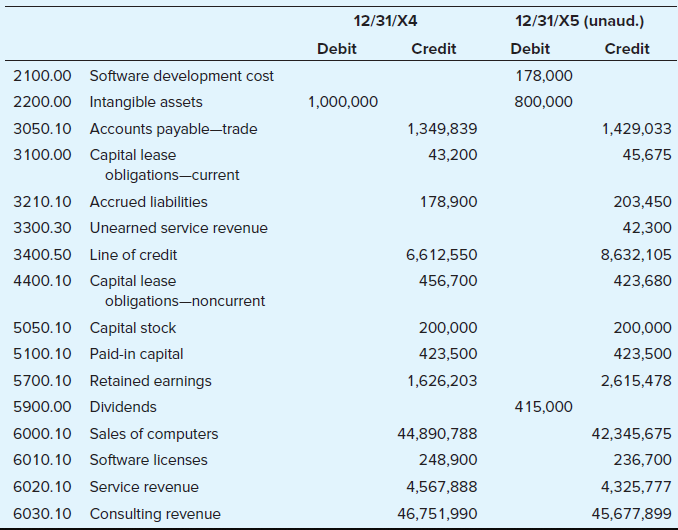
Task: Select the Capital lease obligations—noncurrent label
Action: coord(177,291)
